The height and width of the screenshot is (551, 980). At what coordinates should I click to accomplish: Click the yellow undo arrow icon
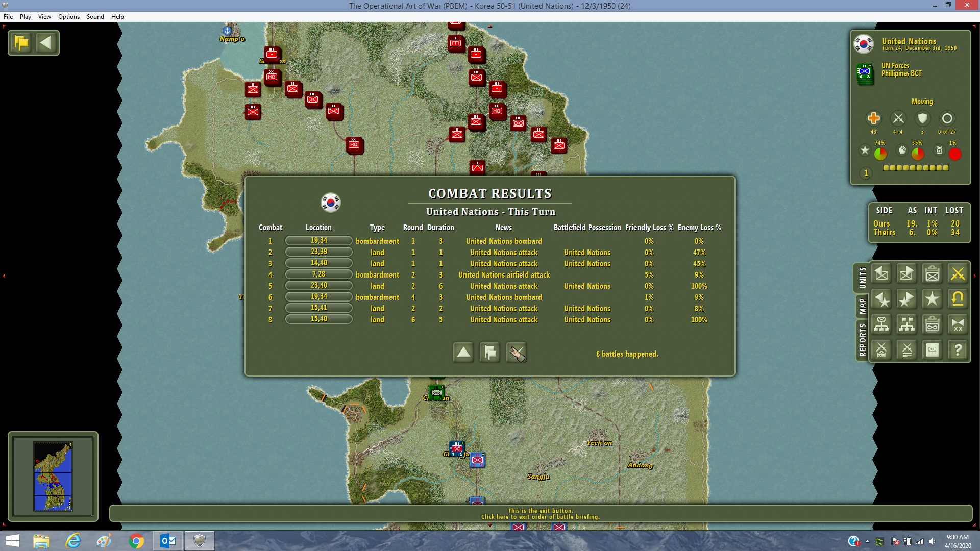pyautogui.click(x=958, y=299)
